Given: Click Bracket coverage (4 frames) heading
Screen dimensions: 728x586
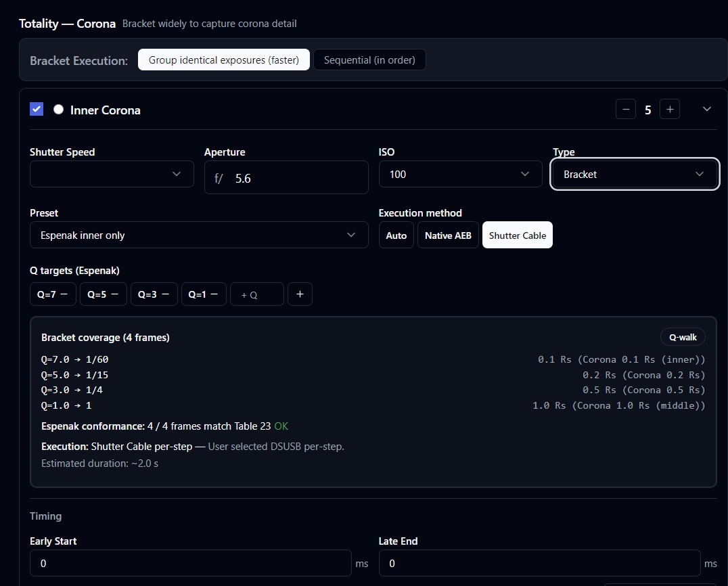Looking at the screenshot, I should (106, 338).
